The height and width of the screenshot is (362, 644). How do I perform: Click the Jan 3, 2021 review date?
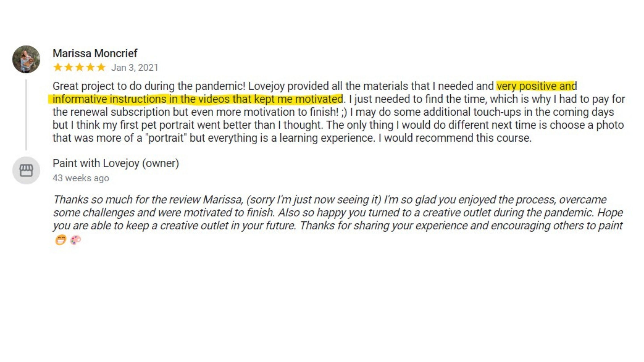point(135,68)
